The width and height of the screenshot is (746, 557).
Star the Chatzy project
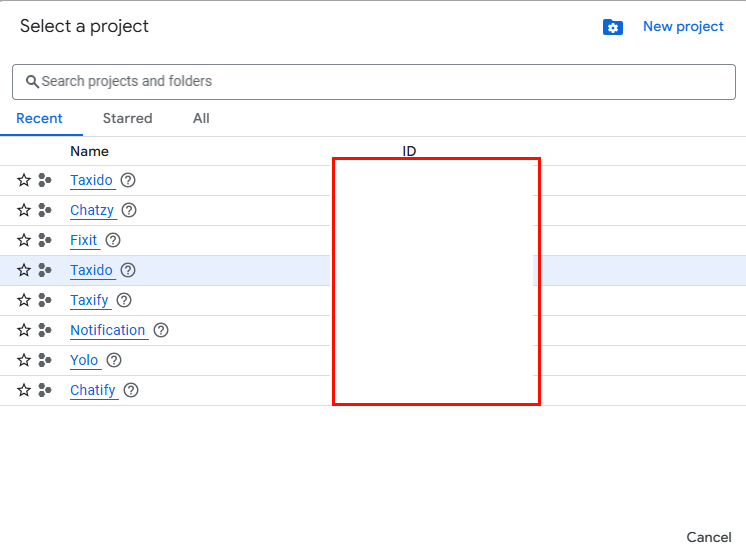click(x=24, y=210)
